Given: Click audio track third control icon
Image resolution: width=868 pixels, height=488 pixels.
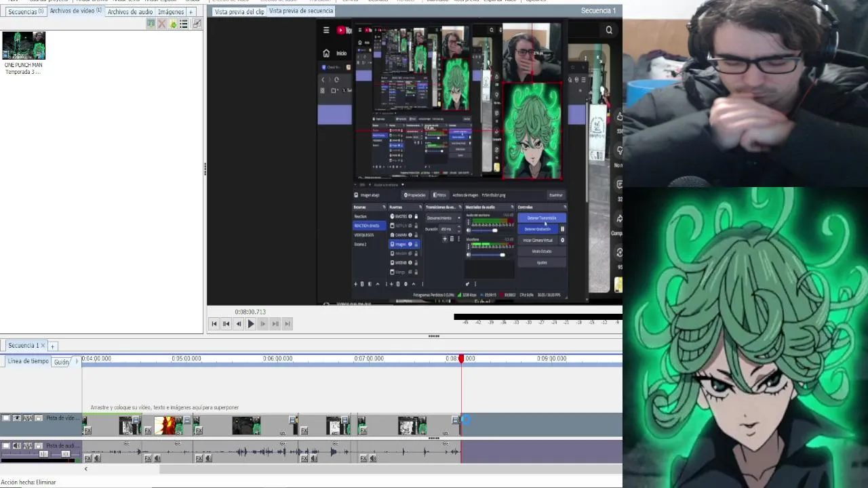Looking at the screenshot, I should click(28, 446).
